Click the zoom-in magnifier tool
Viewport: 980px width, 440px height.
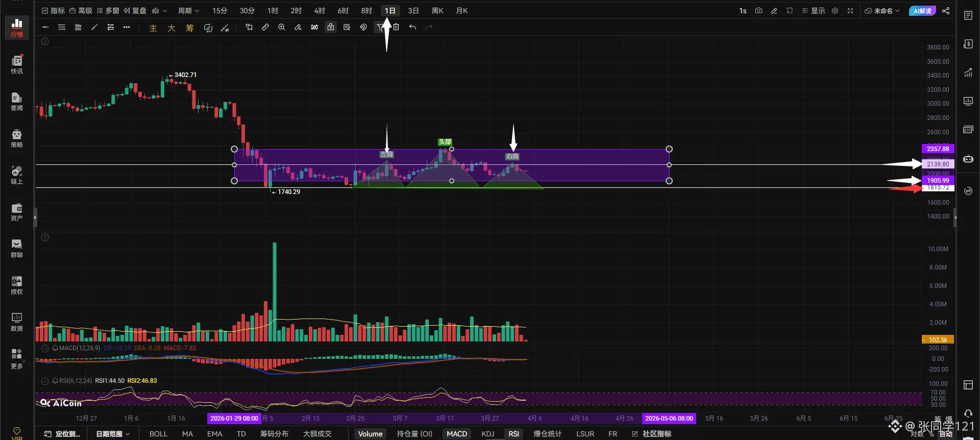pos(282,27)
